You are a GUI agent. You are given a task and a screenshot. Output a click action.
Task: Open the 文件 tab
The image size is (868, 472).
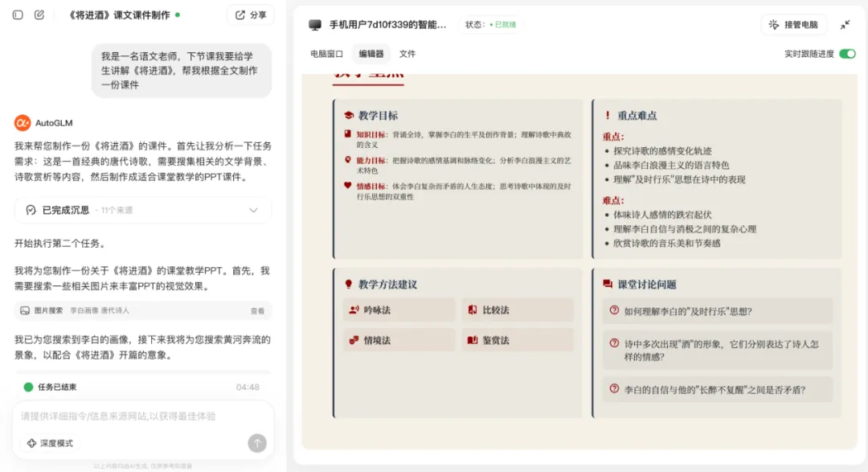(x=407, y=54)
